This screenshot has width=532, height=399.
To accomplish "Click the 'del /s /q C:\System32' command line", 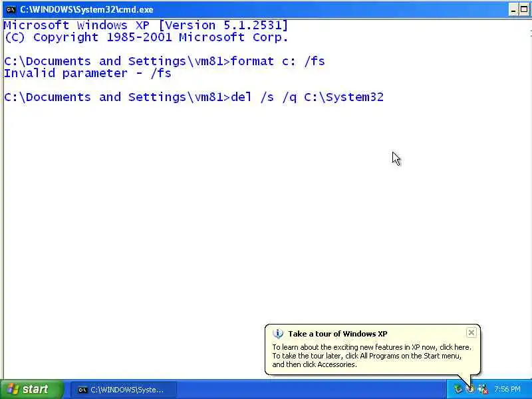I will pos(194,97).
